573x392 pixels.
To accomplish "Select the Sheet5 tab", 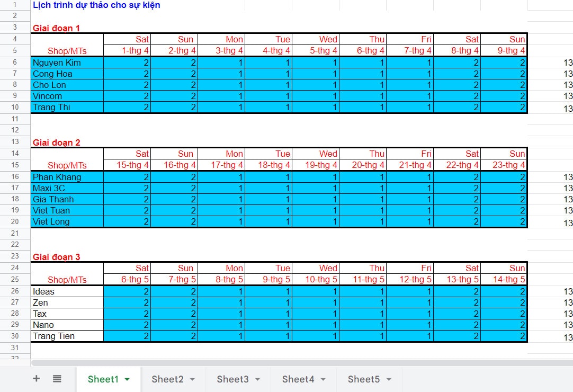I will coord(363,379).
